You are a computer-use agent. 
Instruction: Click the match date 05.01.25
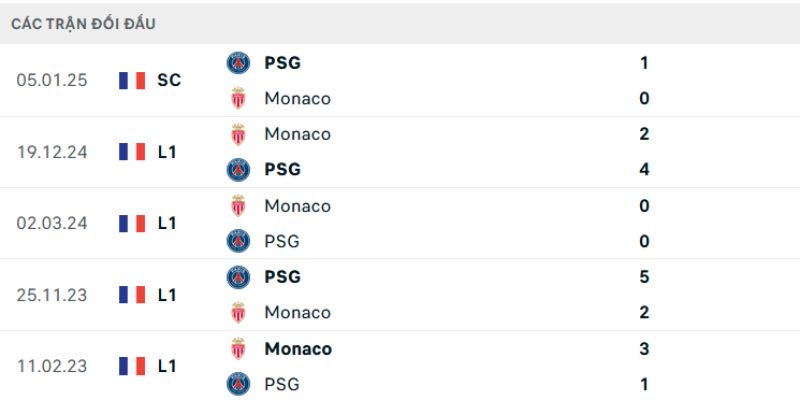coord(52,80)
